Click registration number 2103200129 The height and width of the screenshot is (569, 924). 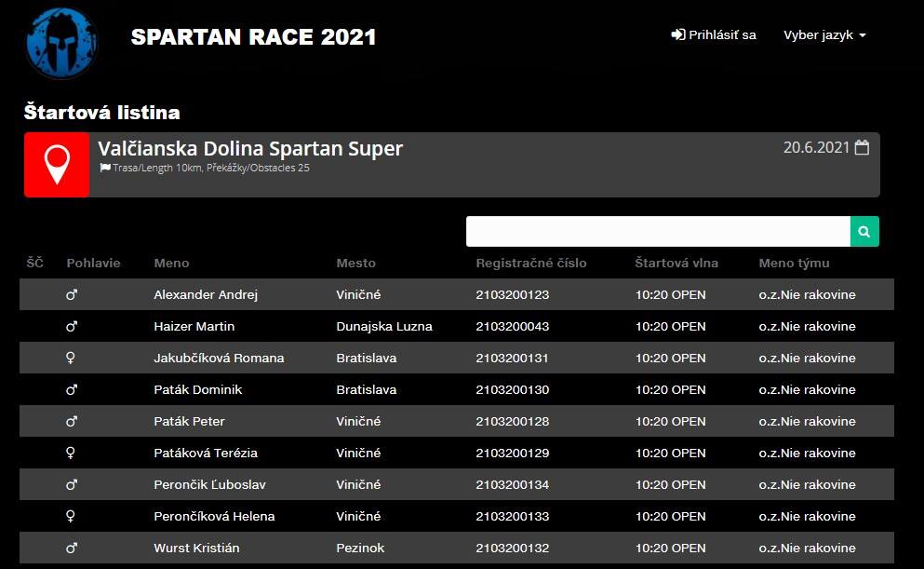point(512,453)
